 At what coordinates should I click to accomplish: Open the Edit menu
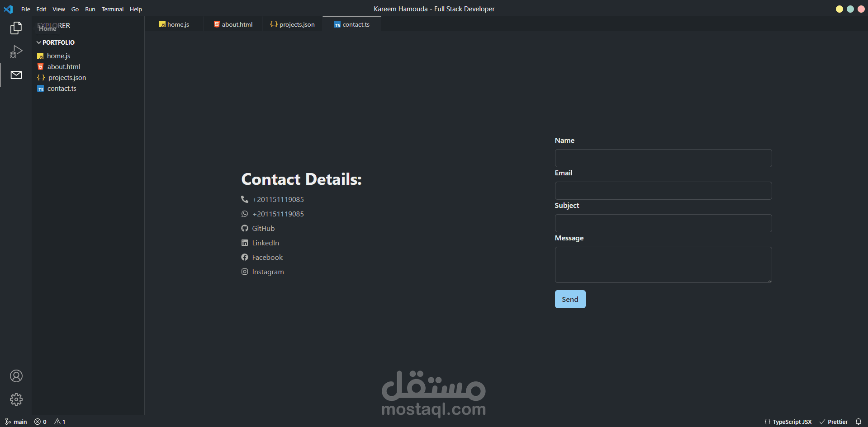pyautogui.click(x=41, y=9)
